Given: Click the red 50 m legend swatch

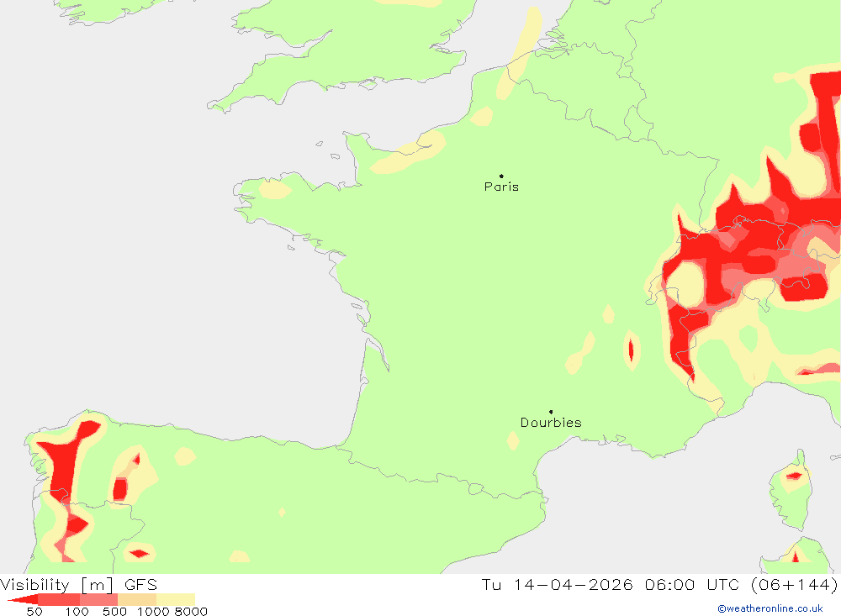Looking at the screenshot, I should tap(59, 599).
